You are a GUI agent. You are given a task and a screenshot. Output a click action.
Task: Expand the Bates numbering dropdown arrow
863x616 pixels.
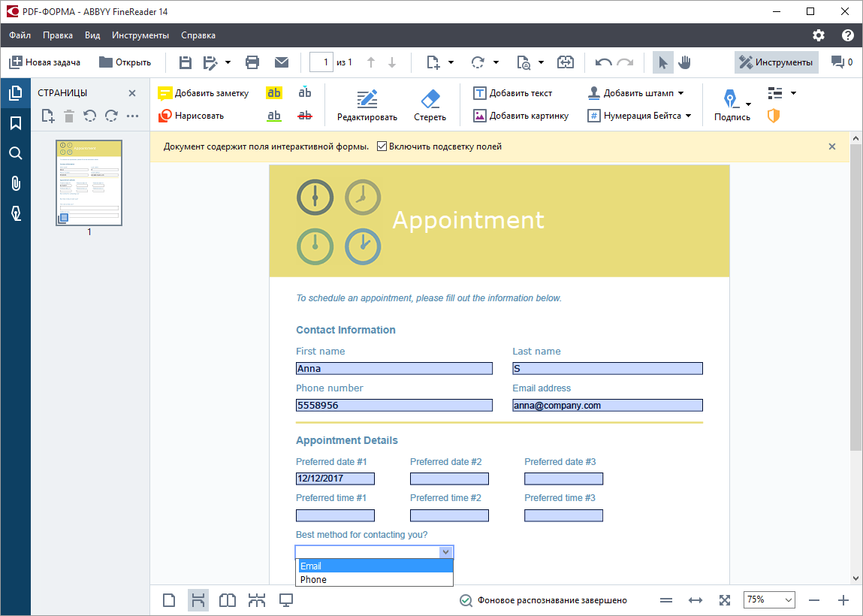tap(689, 116)
